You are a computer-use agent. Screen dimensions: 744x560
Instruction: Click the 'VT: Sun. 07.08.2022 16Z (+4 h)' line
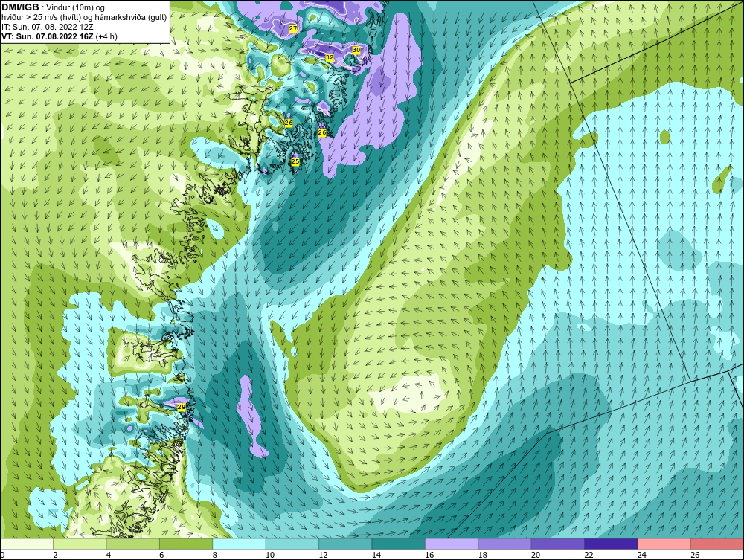pos(60,36)
